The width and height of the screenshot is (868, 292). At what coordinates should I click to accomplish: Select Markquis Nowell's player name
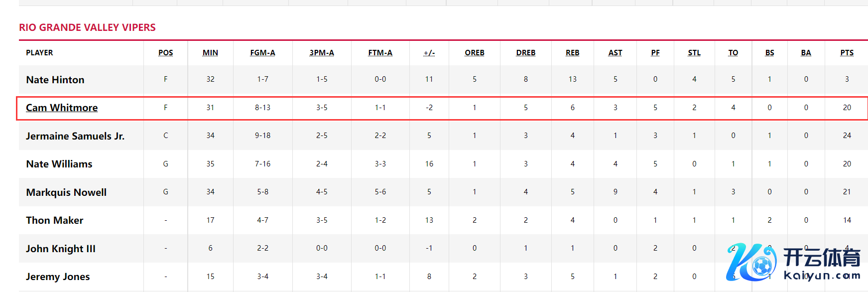(x=66, y=192)
